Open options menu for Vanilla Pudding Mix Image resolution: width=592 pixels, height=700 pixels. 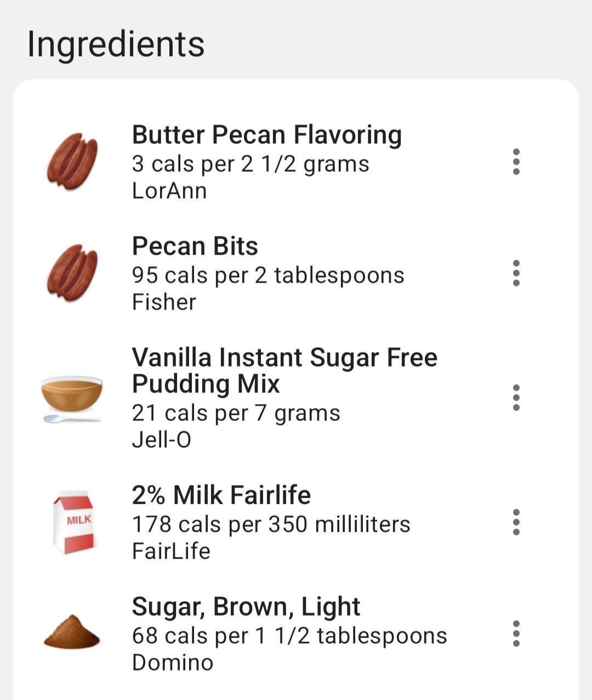pyautogui.click(x=516, y=398)
